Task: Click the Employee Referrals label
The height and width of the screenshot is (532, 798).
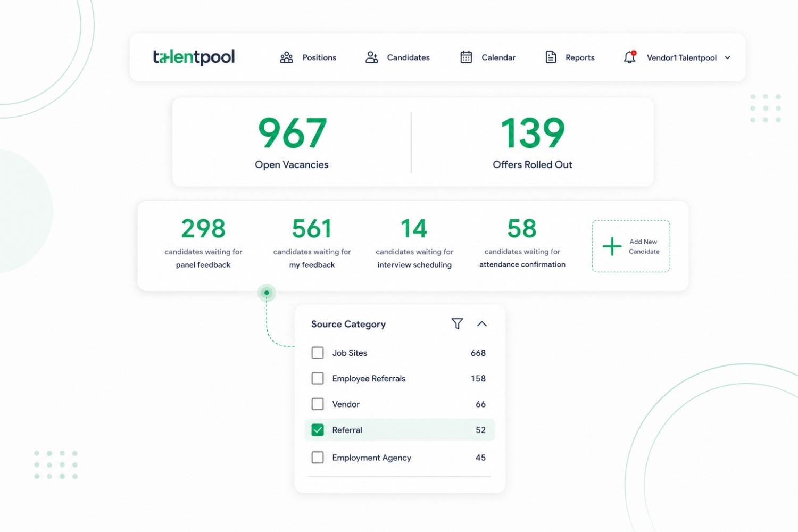Action: pyautogui.click(x=369, y=378)
